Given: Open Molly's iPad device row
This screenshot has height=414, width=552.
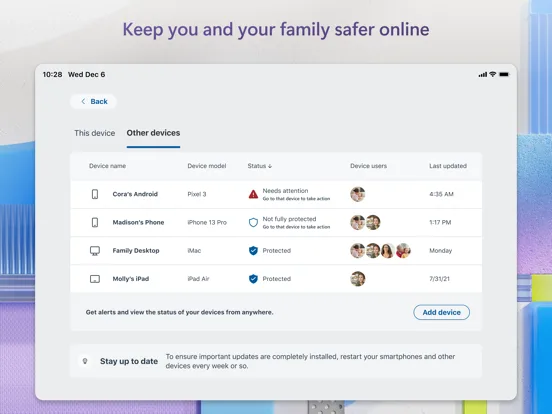Looking at the screenshot, I should pos(276,279).
